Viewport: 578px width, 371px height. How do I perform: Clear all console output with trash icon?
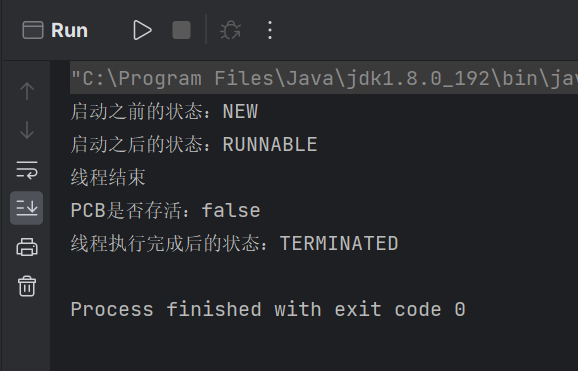[x=27, y=286]
